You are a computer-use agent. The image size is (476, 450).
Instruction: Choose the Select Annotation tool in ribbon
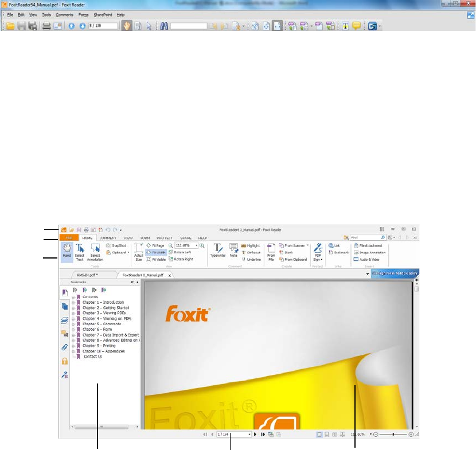95,252
